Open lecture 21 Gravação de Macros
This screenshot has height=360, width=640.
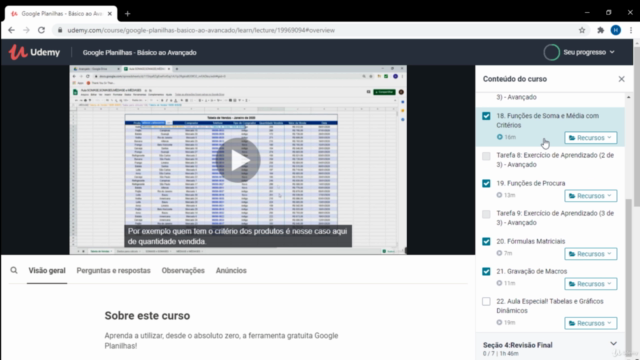(531, 271)
